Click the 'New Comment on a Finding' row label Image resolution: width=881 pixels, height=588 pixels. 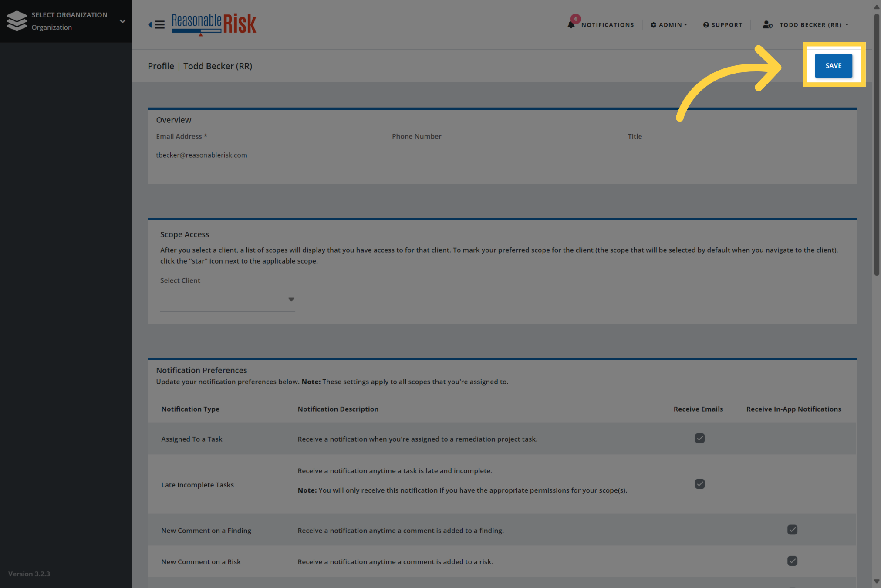pos(206,531)
